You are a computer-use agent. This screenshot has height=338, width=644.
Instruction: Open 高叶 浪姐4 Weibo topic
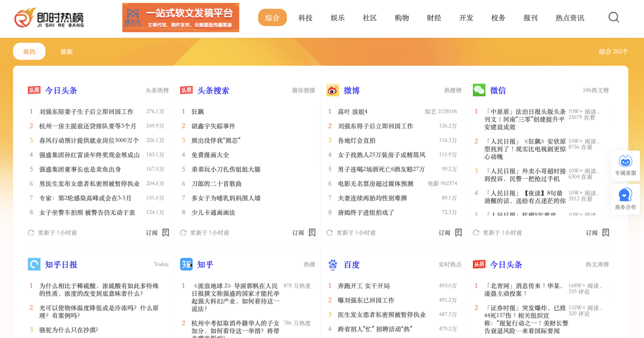click(x=352, y=112)
